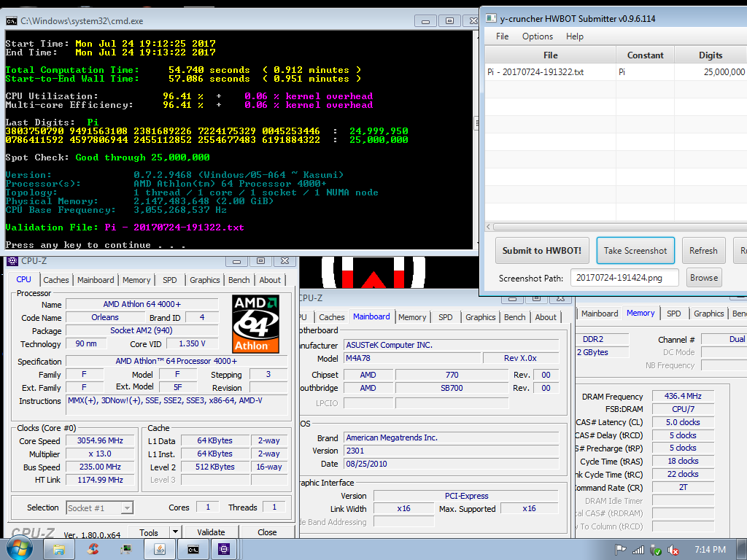Sort by the Digits column header

coord(711,55)
